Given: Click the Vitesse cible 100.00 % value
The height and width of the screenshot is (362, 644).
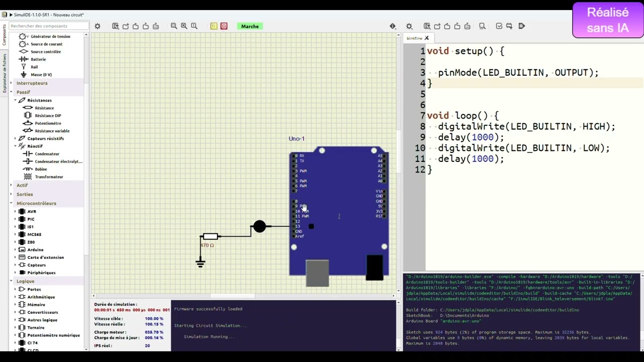Looking at the screenshot, I should coord(154,319).
